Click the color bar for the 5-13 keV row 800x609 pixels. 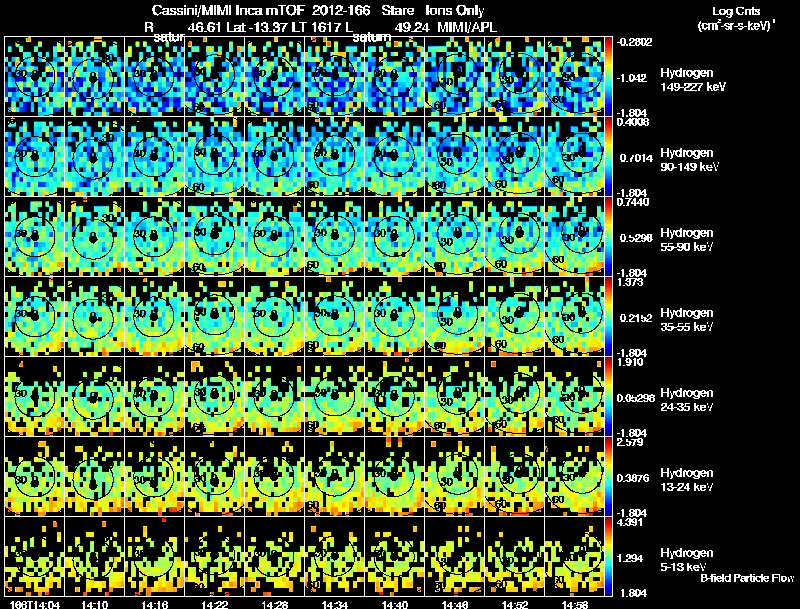608,556
